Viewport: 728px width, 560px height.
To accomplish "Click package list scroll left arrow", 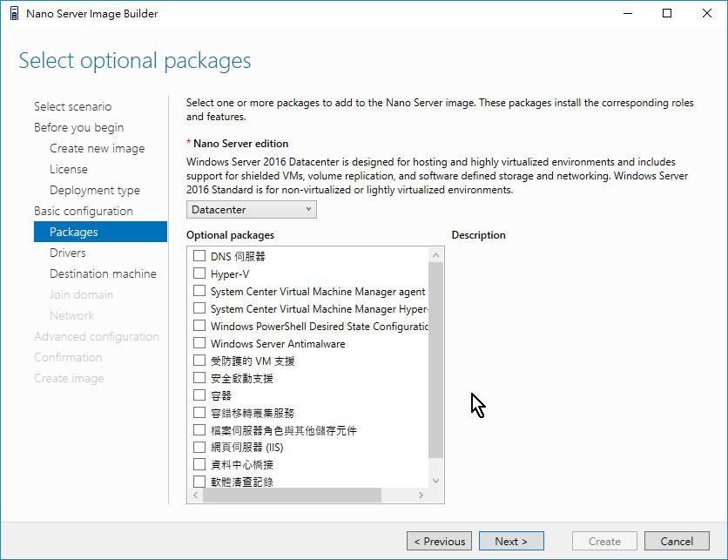I will coord(195,495).
